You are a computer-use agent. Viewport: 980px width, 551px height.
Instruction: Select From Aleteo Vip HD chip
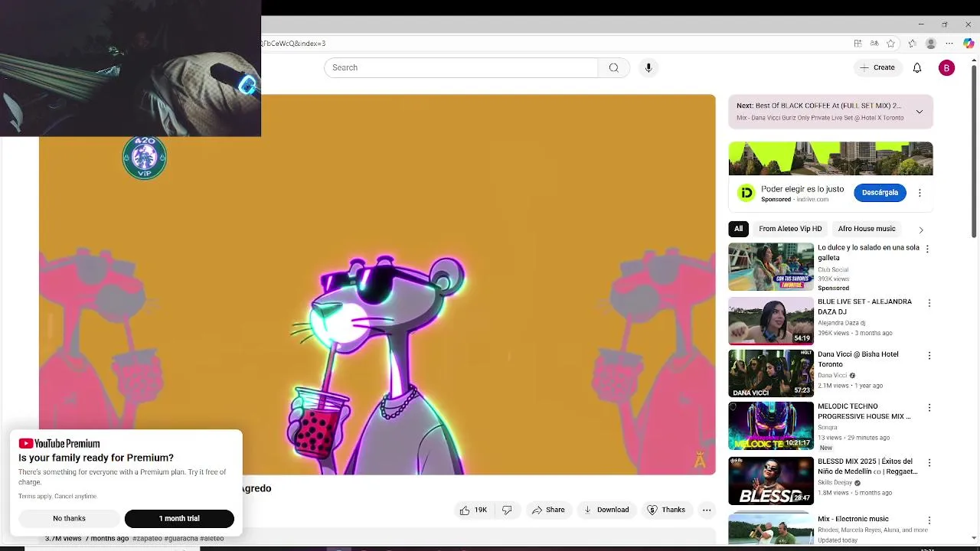pyautogui.click(x=790, y=229)
